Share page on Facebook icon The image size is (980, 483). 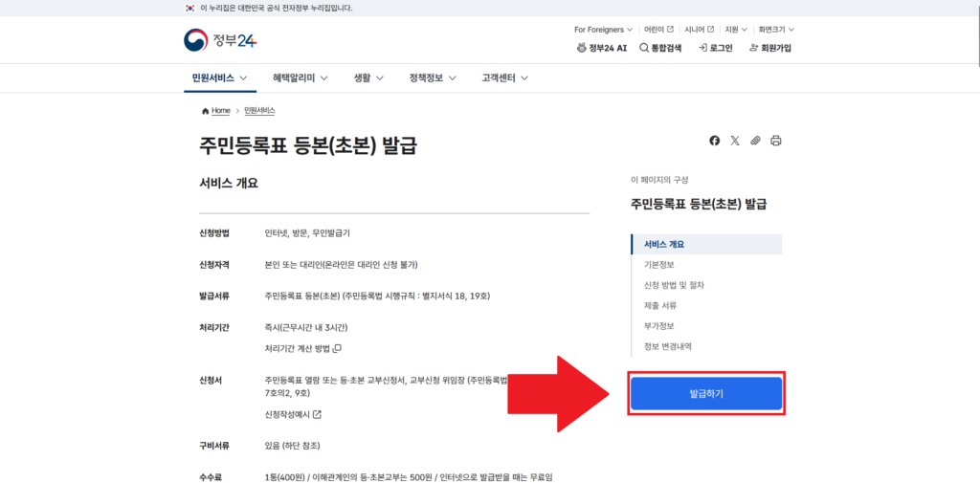point(714,141)
